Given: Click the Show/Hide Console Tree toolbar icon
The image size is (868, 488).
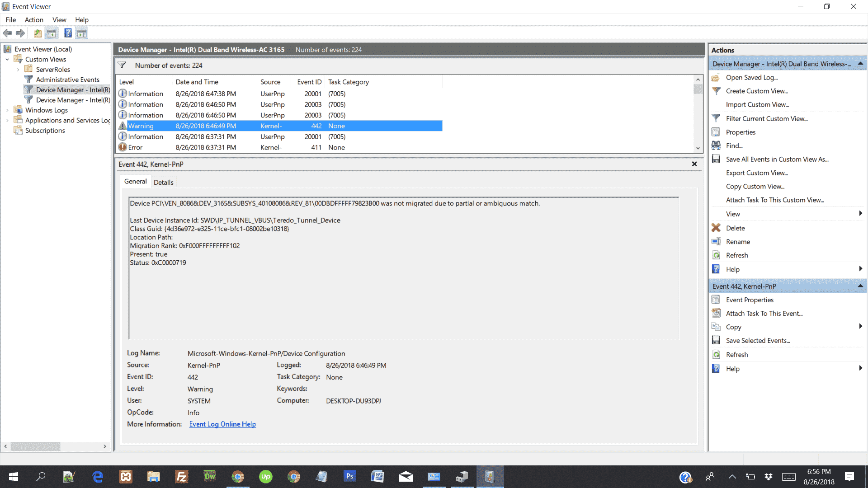Looking at the screenshot, I should click(x=52, y=33).
